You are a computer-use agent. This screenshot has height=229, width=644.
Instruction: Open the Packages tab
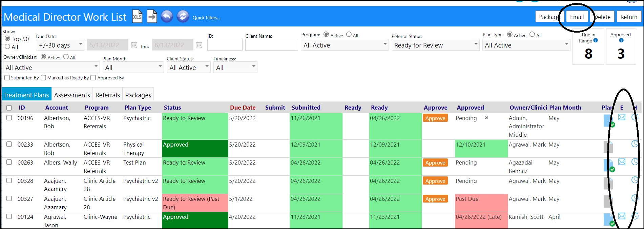click(x=138, y=95)
